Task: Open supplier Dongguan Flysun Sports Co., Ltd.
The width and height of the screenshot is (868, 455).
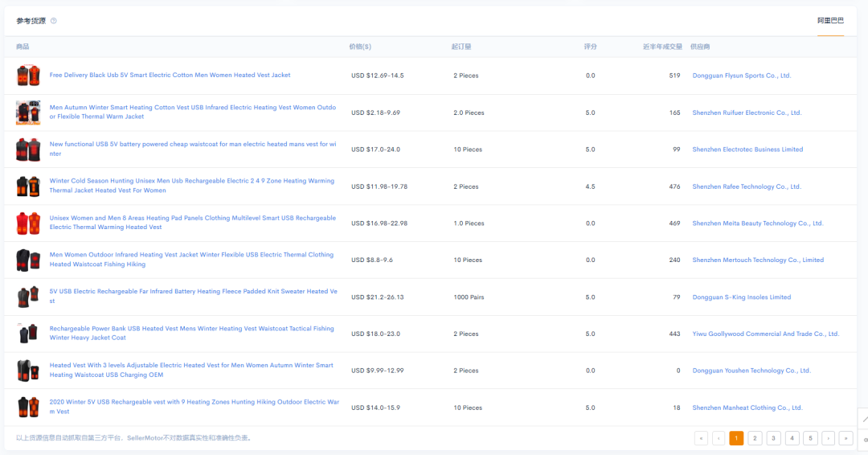Action: tap(742, 76)
